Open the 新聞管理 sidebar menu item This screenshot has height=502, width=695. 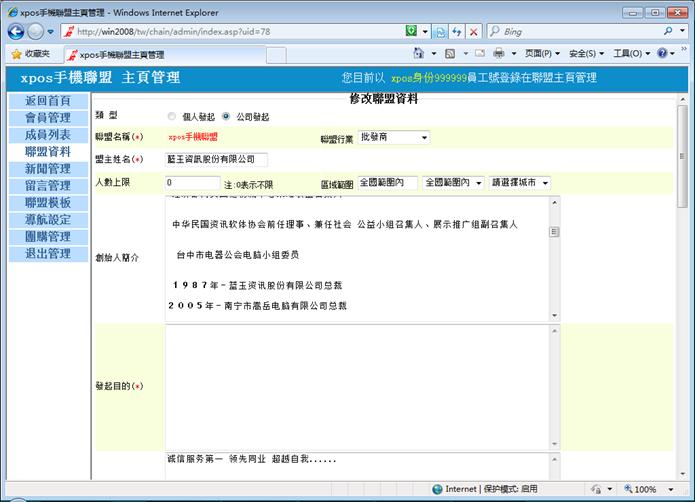pos(47,169)
